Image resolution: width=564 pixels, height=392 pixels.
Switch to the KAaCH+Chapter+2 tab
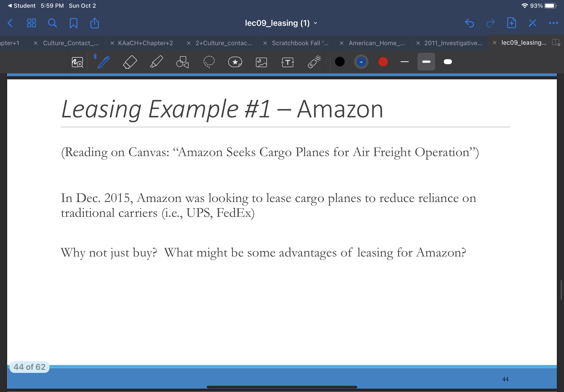click(x=145, y=43)
